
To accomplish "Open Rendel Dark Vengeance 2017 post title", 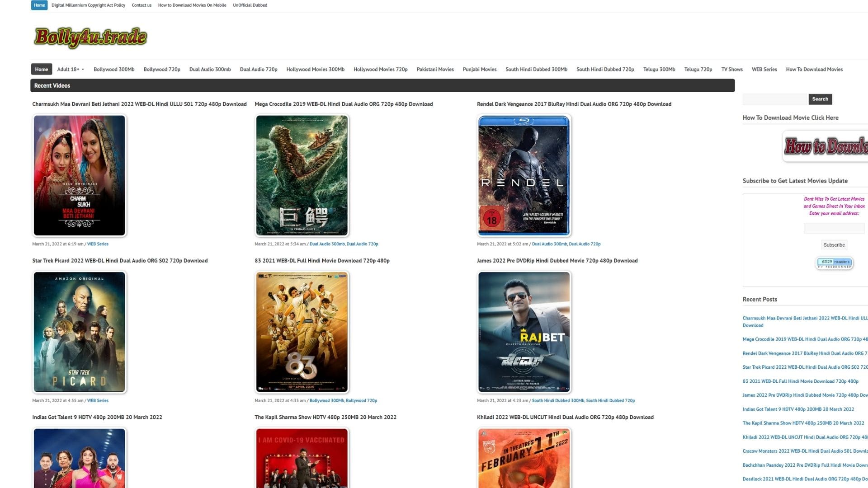I will 574,104.
